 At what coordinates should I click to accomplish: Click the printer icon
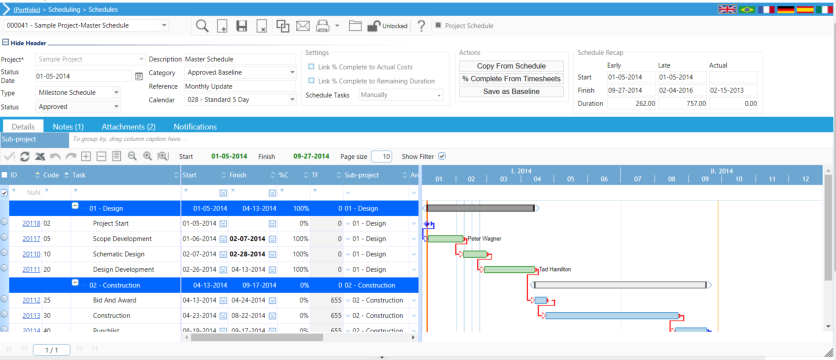tap(322, 26)
